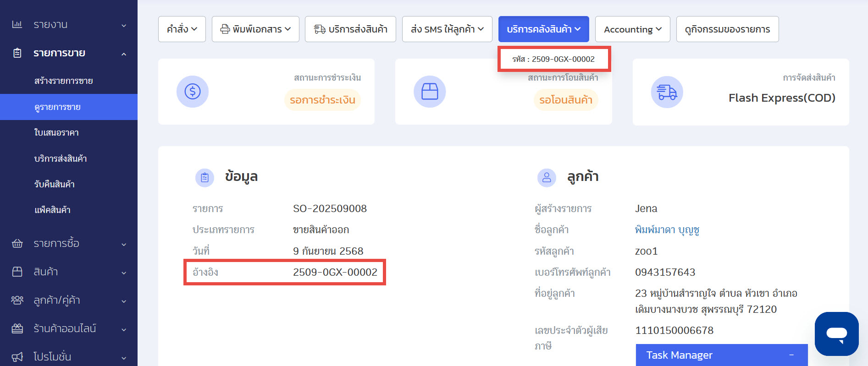
Task: Open the รายงาน sidebar section
Action: click(x=69, y=25)
